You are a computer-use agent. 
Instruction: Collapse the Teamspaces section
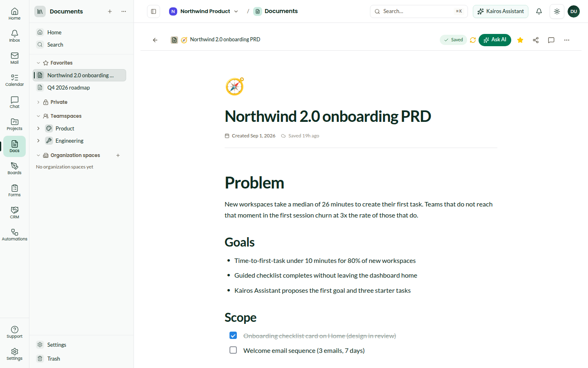(x=38, y=116)
